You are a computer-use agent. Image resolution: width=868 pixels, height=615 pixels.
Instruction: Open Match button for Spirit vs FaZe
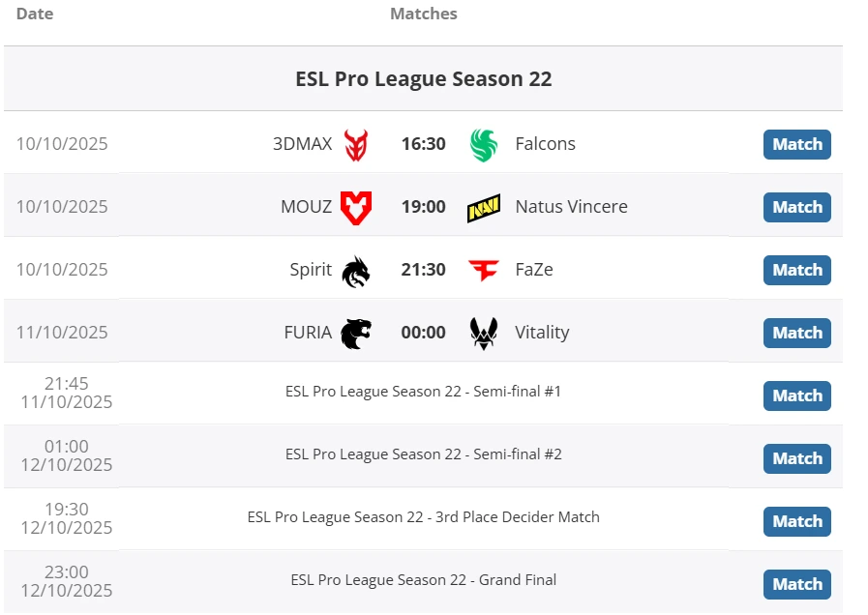point(796,271)
